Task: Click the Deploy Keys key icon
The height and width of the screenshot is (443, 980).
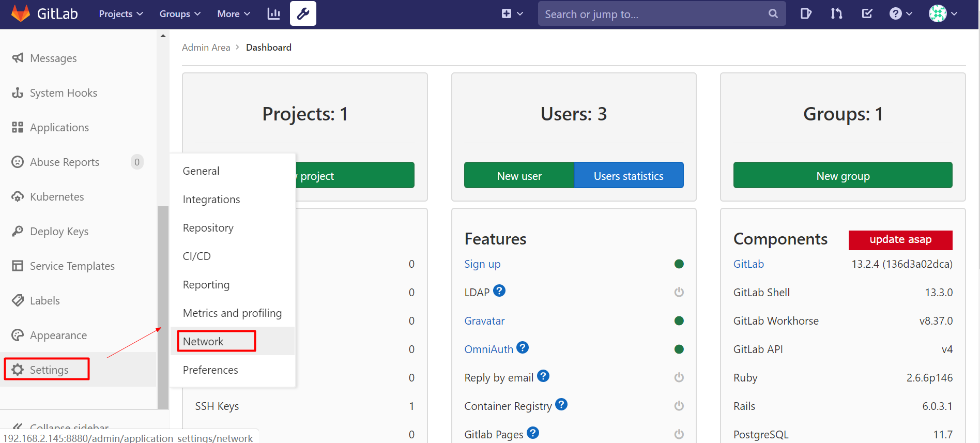Action: click(x=18, y=231)
